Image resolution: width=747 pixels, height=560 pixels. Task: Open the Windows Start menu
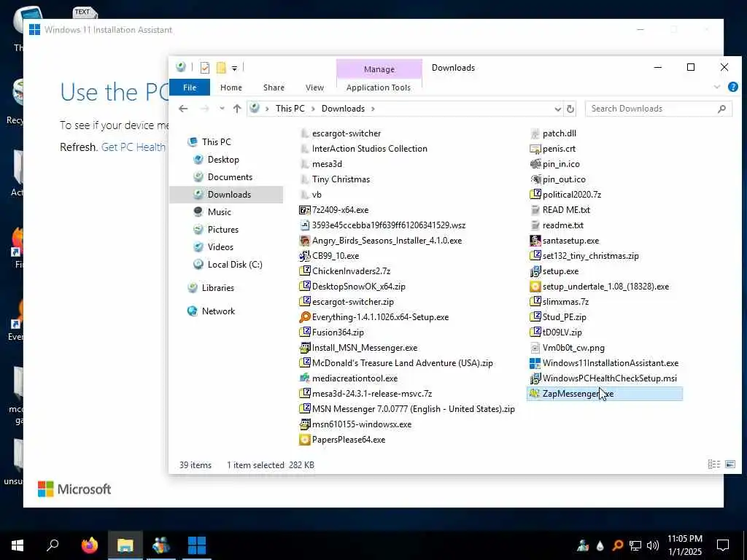point(18,545)
